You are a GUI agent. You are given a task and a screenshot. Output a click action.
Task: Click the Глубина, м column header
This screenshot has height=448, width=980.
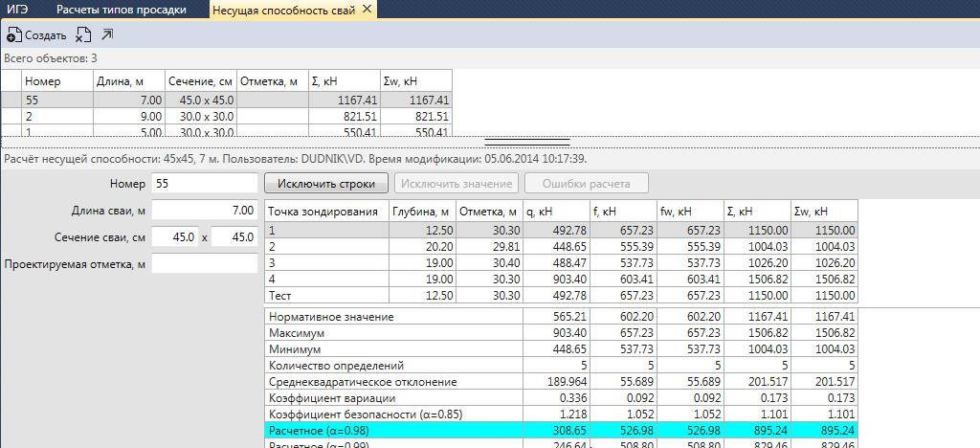(x=420, y=212)
